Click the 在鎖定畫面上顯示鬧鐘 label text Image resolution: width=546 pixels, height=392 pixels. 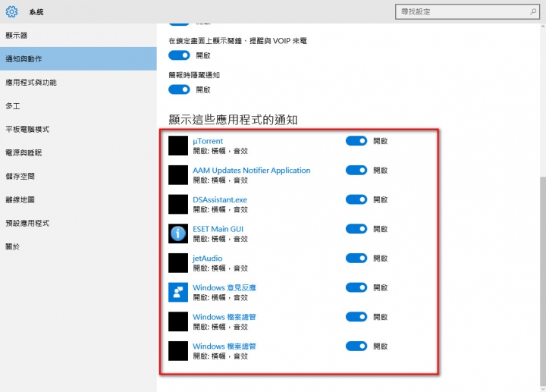237,41
